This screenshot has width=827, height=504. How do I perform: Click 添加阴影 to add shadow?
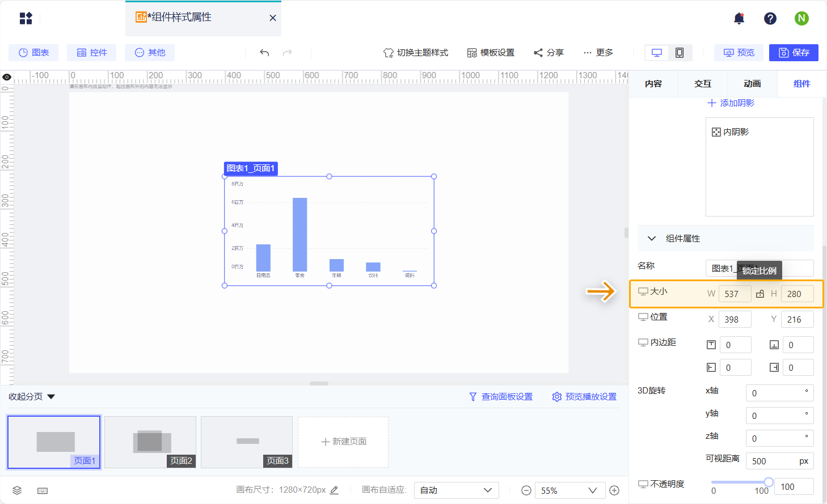[731, 103]
